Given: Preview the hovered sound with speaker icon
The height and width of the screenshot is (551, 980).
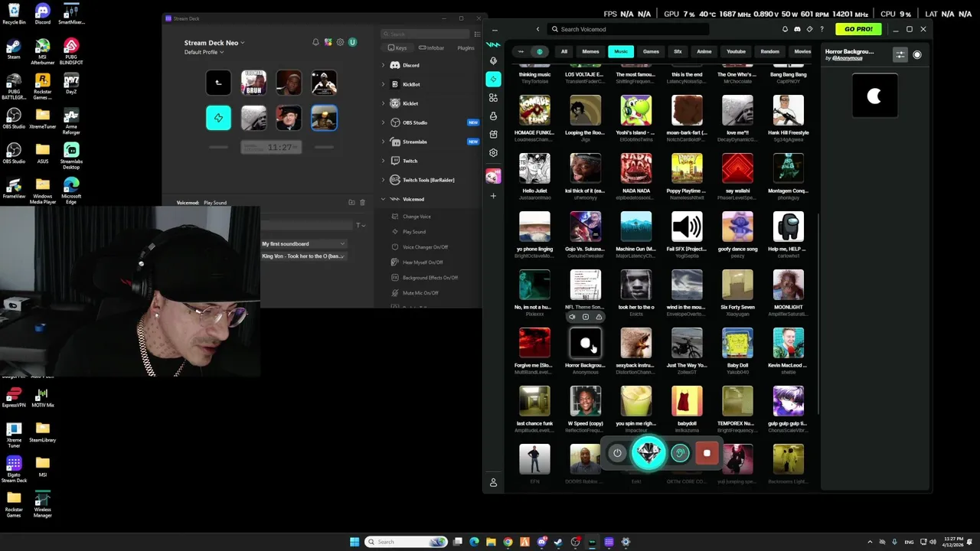Looking at the screenshot, I should pos(572,317).
